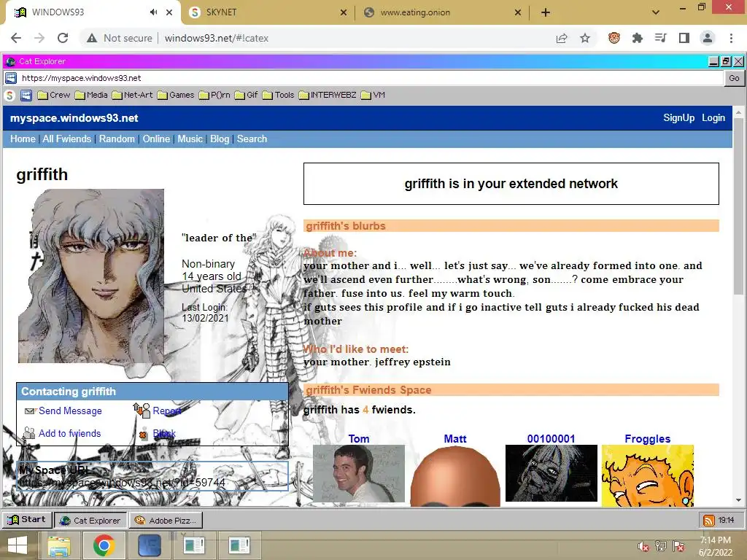Open the Games bookmarks folder
Screen dimensions: 747x560
[x=176, y=96]
